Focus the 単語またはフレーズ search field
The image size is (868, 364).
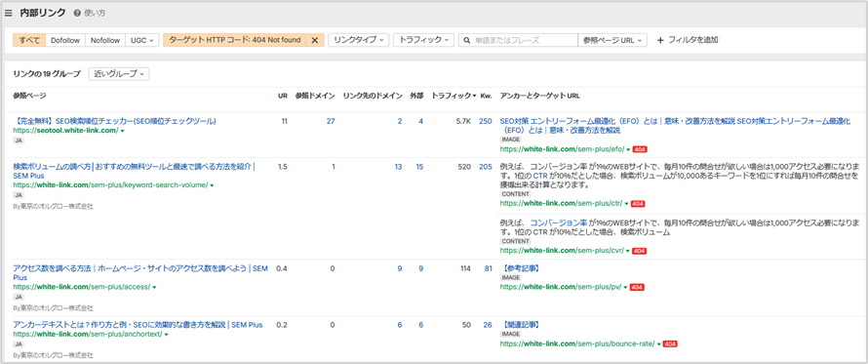[x=518, y=40]
